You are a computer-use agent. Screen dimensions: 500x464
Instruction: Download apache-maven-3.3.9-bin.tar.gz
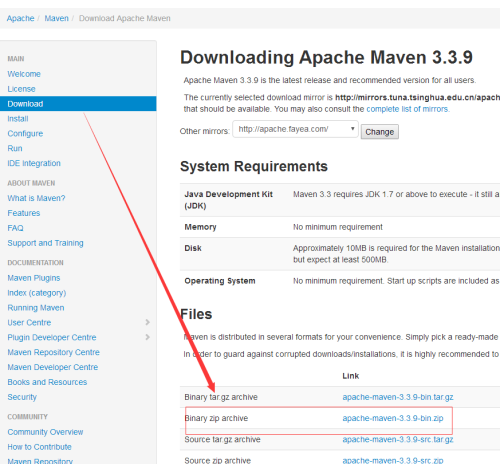(398, 397)
